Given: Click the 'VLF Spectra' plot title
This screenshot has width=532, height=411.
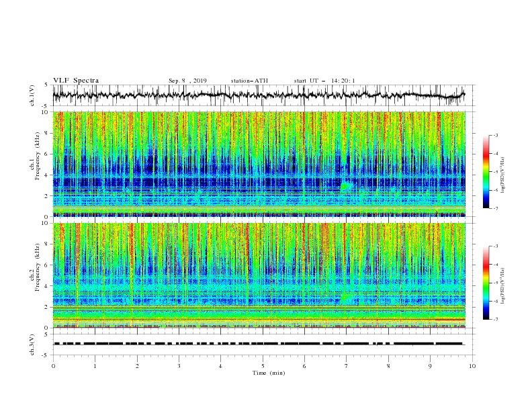Looking at the screenshot, I should pyautogui.click(x=76, y=81).
